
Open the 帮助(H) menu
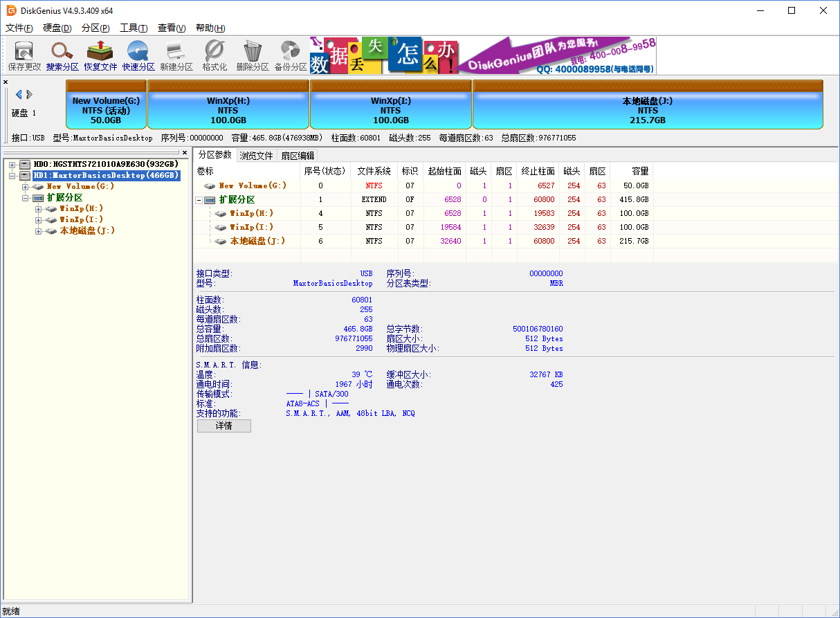(210, 28)
